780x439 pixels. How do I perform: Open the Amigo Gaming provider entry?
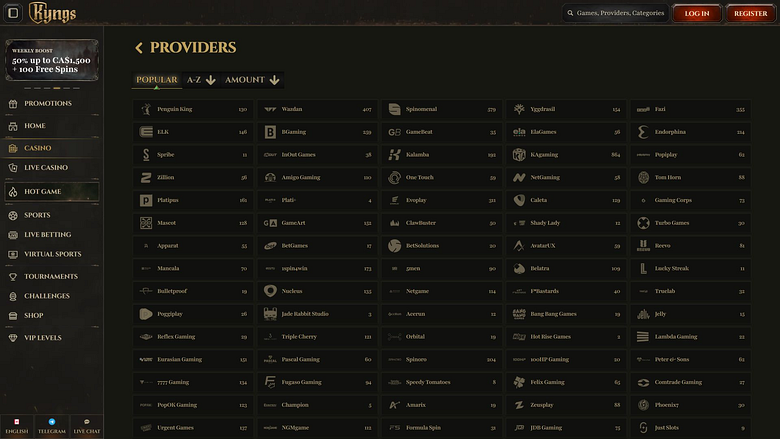coord(317,177)
